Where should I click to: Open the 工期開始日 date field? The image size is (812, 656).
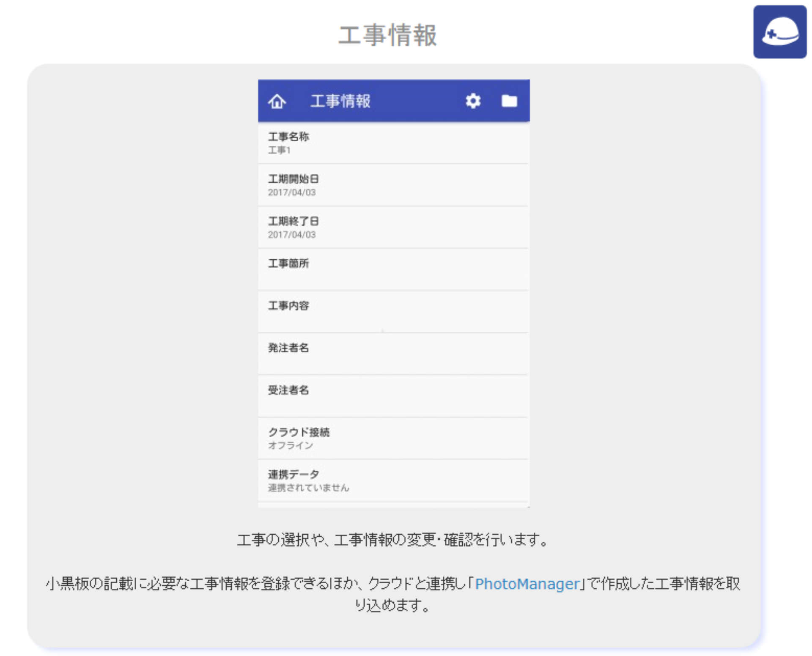(x=393, y=185)
